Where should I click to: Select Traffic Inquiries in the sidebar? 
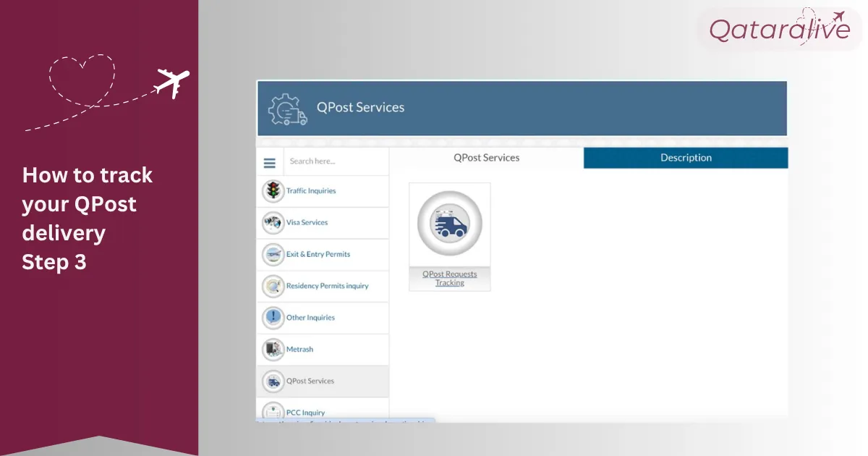tap(323, 191)
